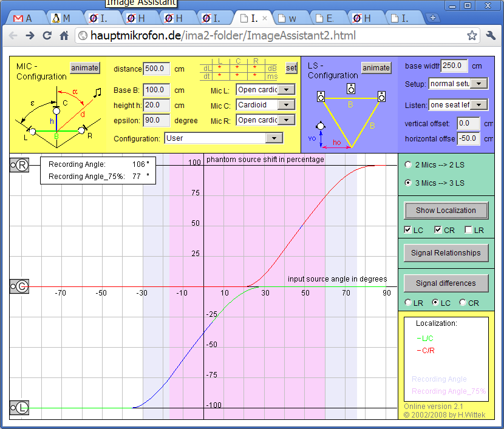504x429 pixels.
Task: Focus the epsilon input field
Action: [x=156, y=120]
